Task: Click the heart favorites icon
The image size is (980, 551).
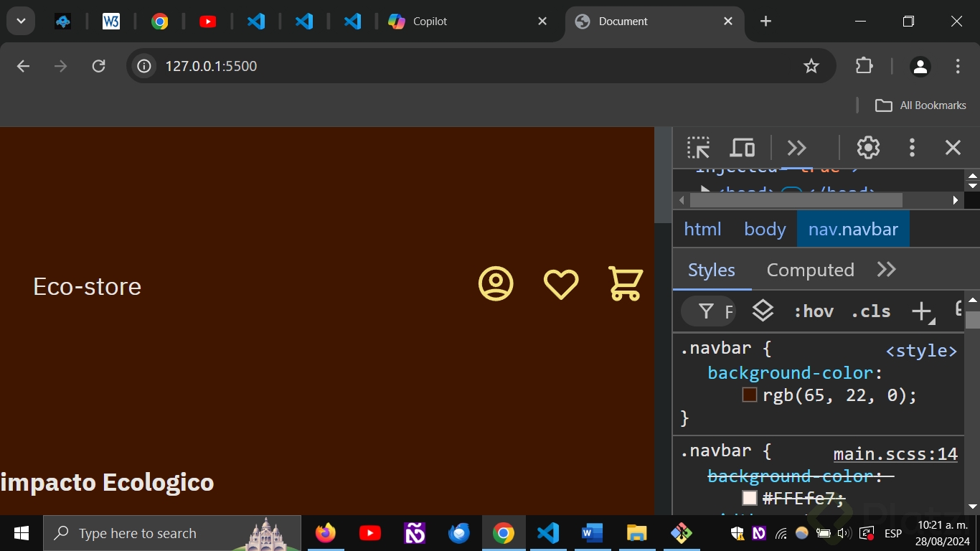Action: [561, 284]
